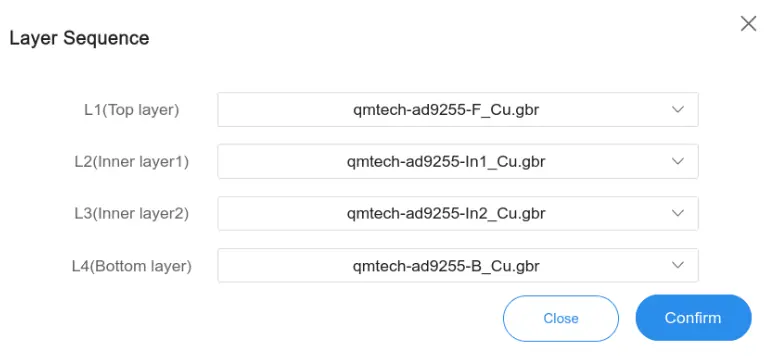Expand the L4 Bottom layer file combo box
The image size is (768, 364).
(x=458, y=266)
